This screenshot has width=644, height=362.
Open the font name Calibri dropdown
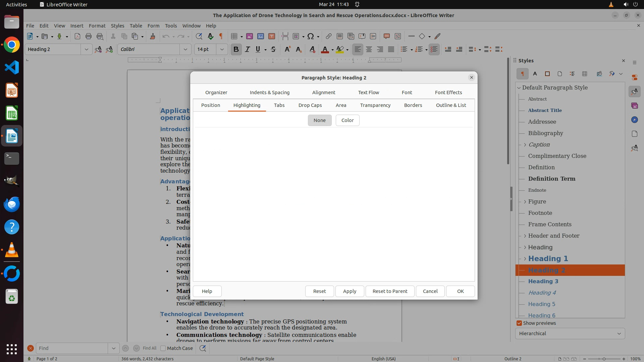[185, 49]
